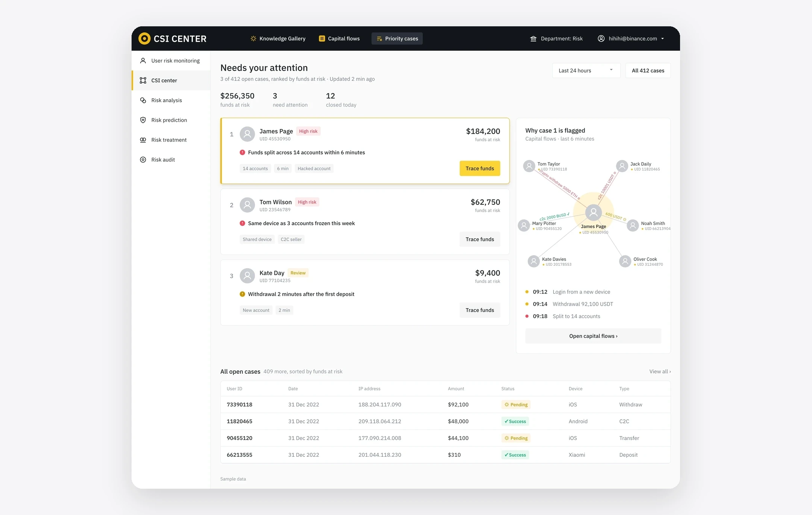This screenshot has width=812, height=515.
Task: Click the Priority cases list icon
Action: (x=379, y=39)
